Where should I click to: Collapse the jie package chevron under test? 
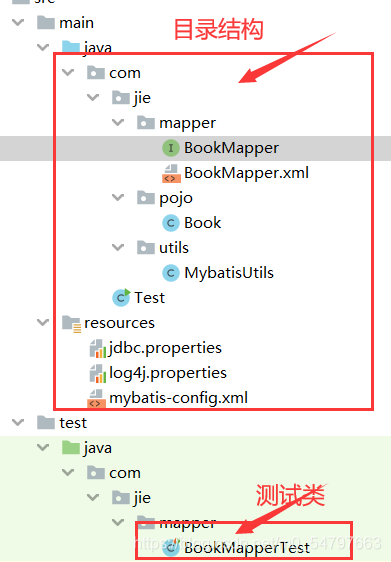coord(93,497)
